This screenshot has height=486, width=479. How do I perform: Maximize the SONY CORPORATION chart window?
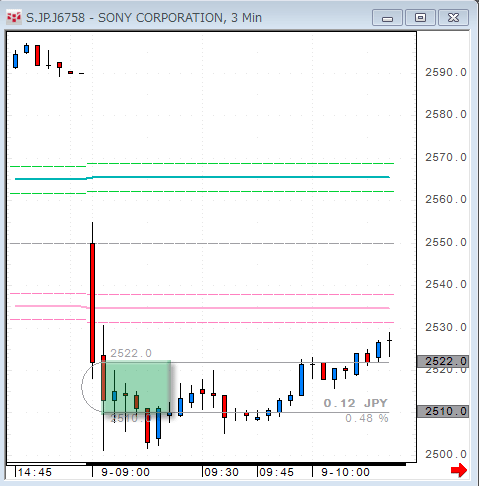tap(420, 18)
